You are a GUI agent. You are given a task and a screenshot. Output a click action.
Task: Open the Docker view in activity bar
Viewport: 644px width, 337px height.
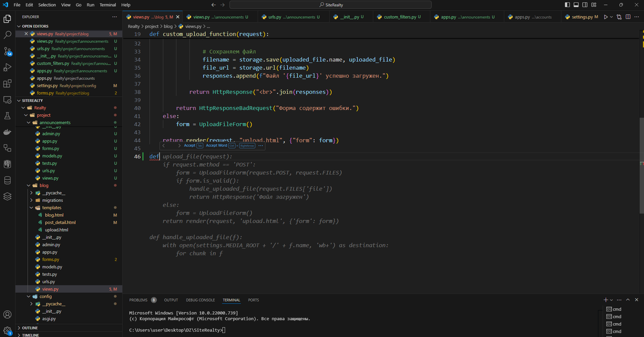(8, 132)
